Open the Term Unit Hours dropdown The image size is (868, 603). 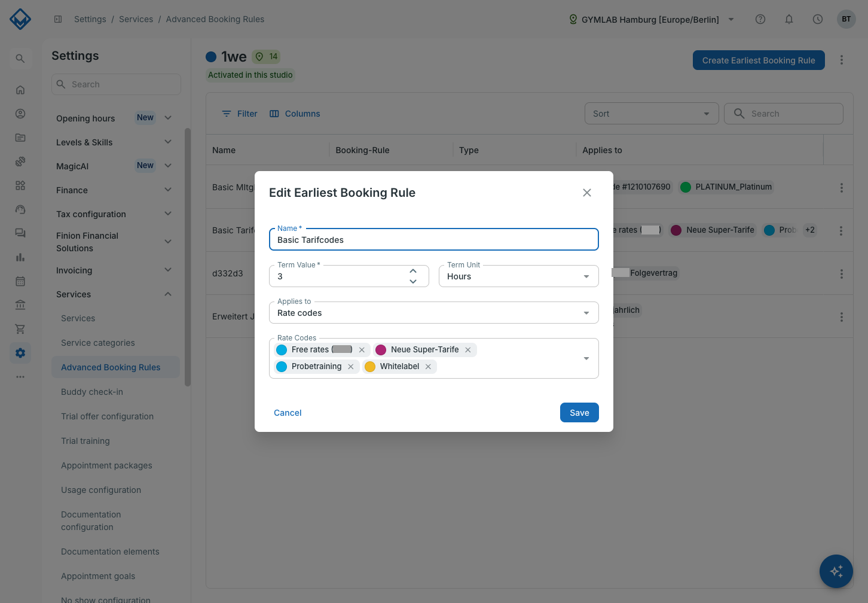[x=519, y=276]
